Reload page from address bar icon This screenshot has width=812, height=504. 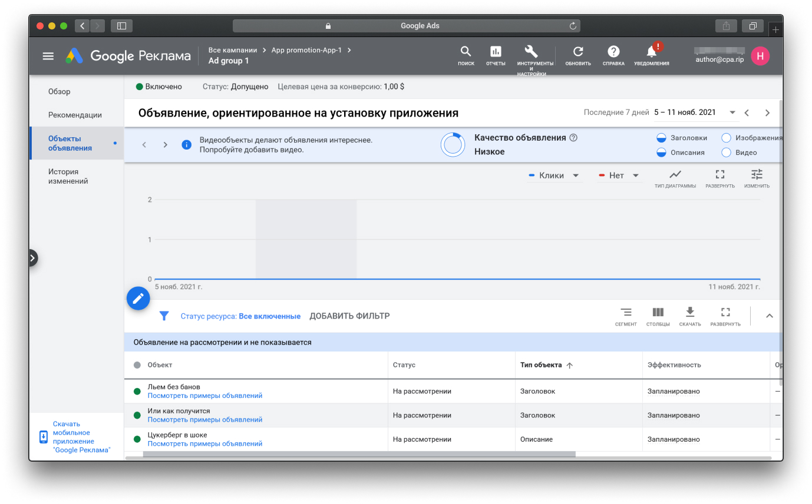tap(572, 26)
